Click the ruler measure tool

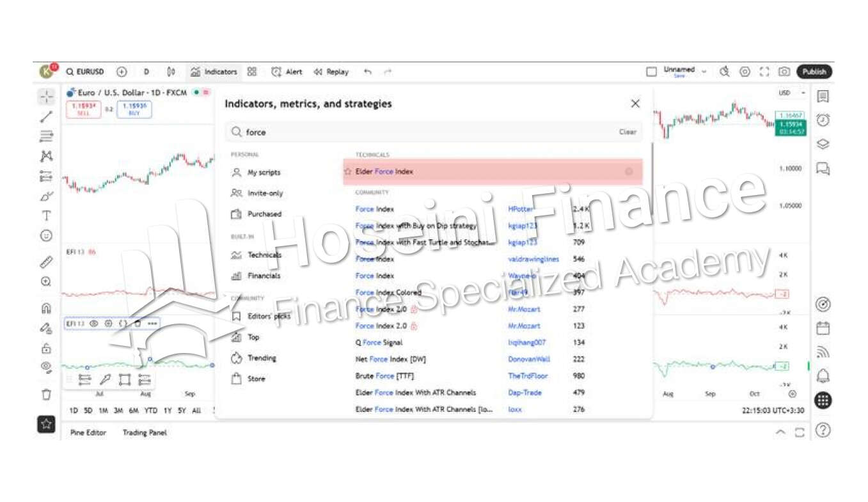pyautogui.click(x=46, y=262)
